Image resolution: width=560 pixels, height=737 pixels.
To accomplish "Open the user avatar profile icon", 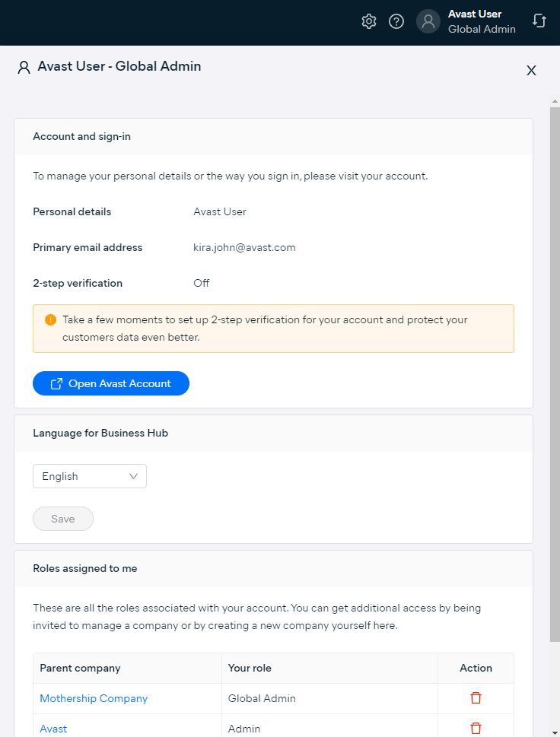I will click(x=428, y=21).
